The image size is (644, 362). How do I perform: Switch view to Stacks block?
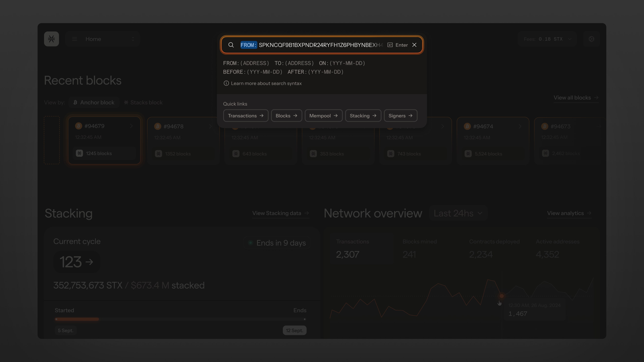143,102
